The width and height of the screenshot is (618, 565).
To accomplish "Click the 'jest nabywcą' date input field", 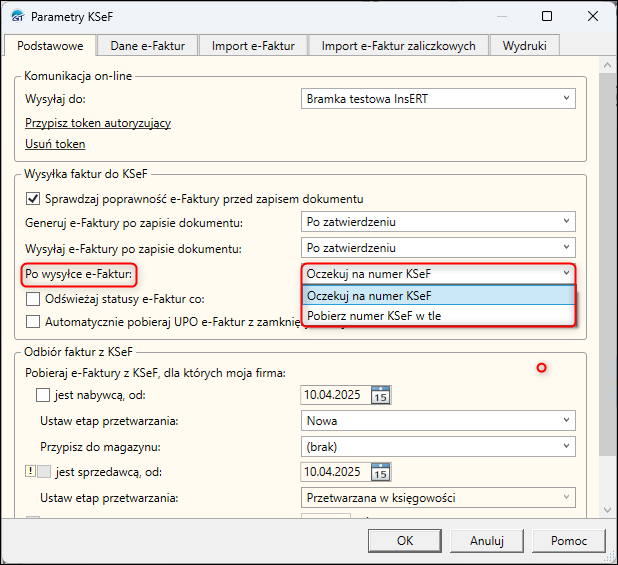I will pyautogui.click(x=335, y=395).
